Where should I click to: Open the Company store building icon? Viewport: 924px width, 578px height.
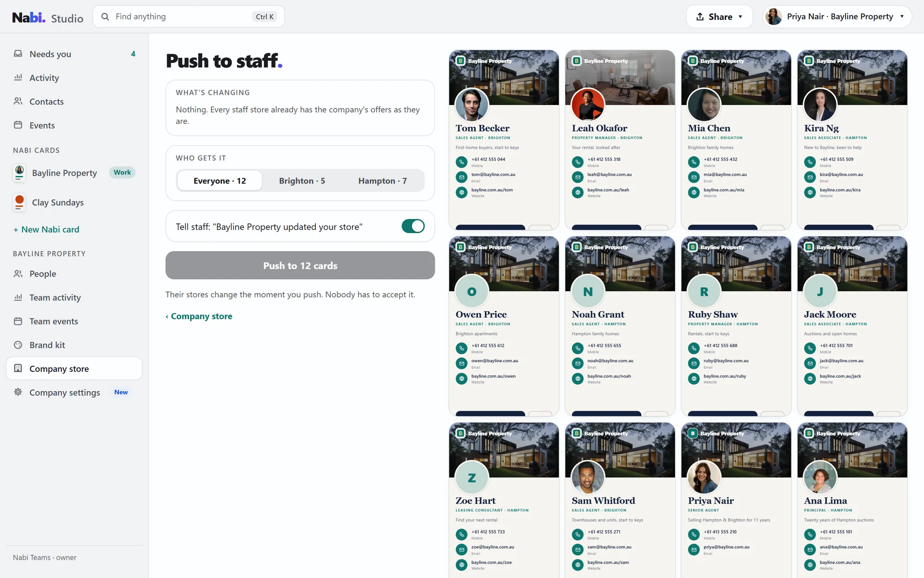[18, 368]
